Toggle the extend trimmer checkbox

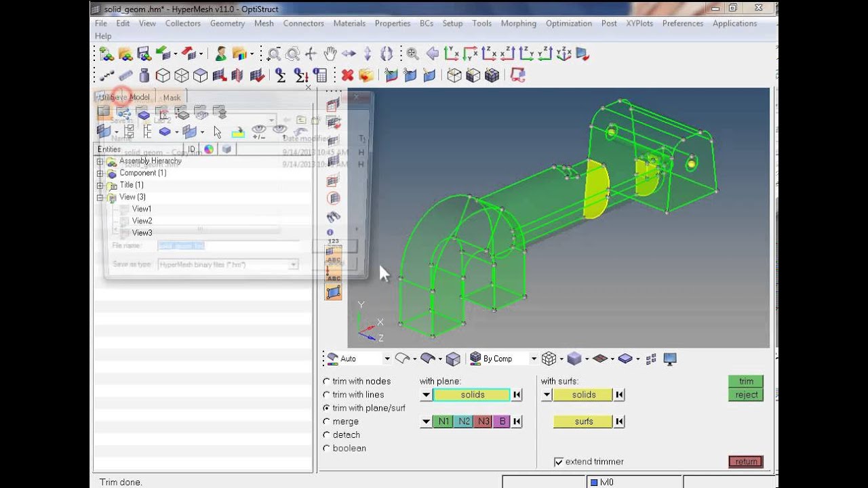(x=559, y=462)
